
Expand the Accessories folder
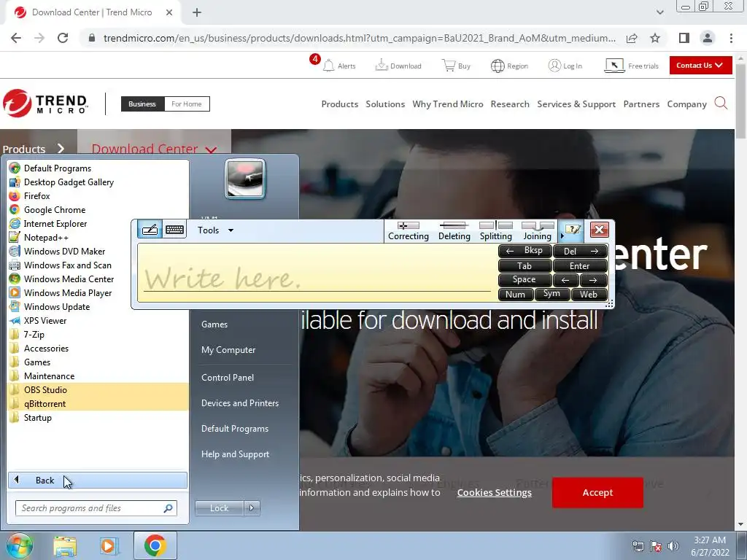coord(98,348)
